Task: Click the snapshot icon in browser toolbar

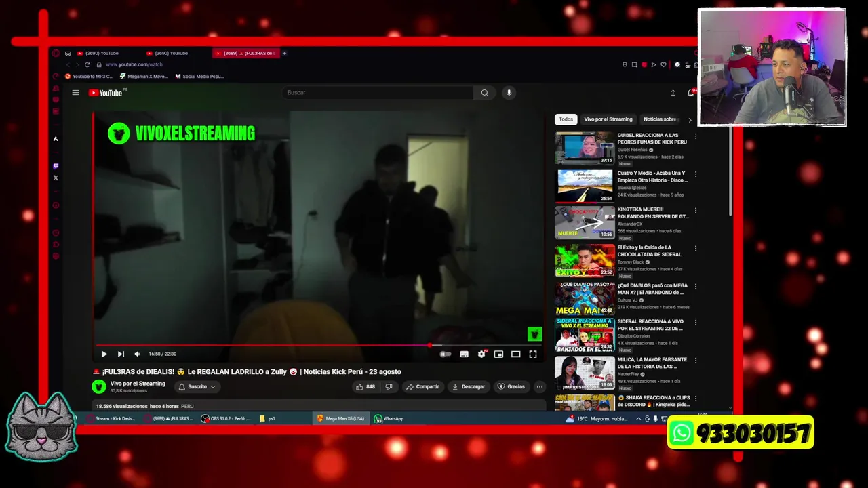Action: click(634, 65)
